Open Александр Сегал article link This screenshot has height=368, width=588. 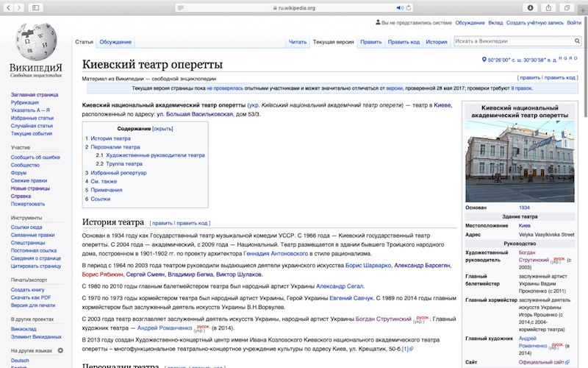tap(340, 286)
